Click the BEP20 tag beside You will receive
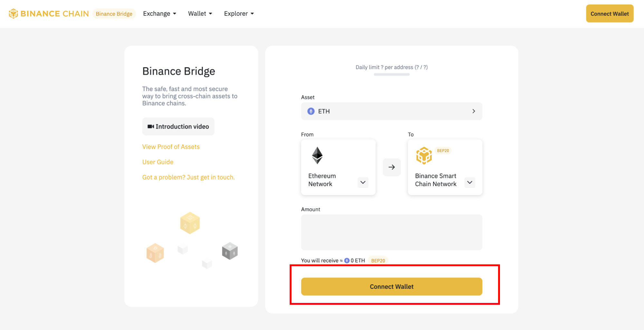The width and height of the screenshot is (644, 330). coord(378,260)
